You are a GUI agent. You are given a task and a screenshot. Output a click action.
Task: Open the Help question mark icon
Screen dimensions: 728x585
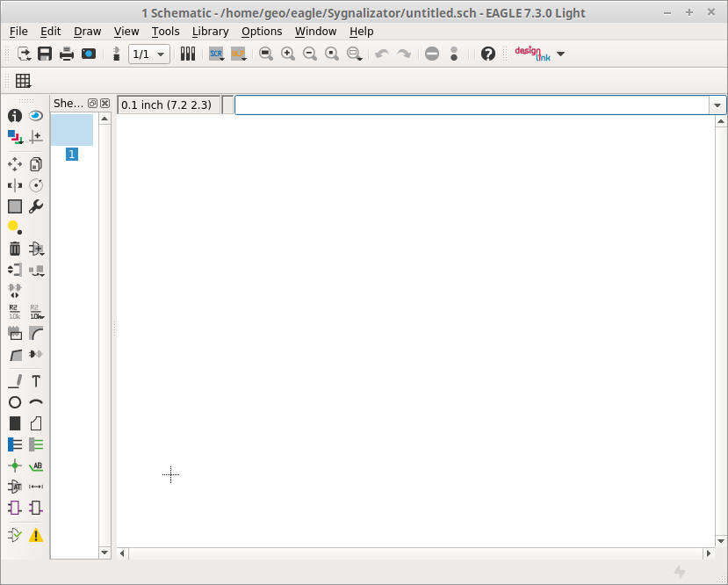(x=488, y=54)
